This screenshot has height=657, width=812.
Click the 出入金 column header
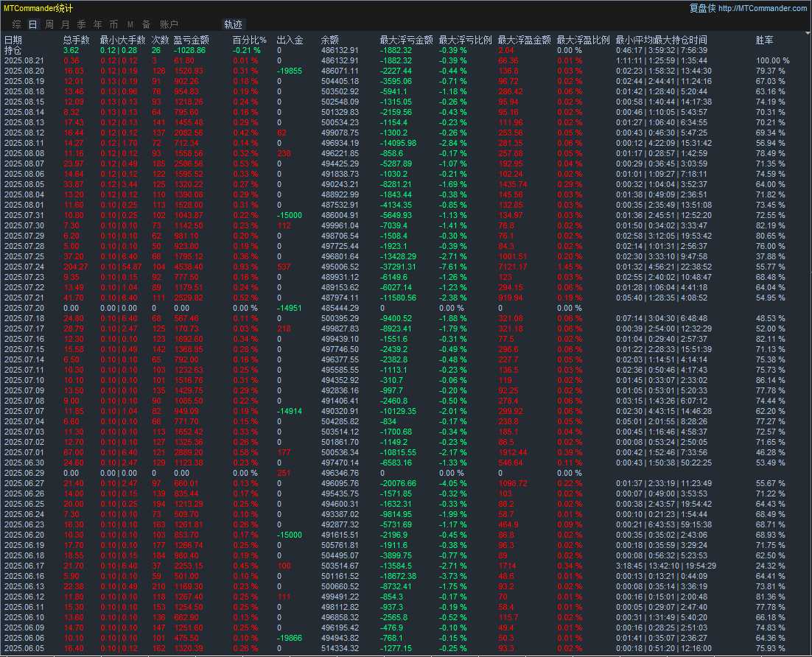point(290,40)
